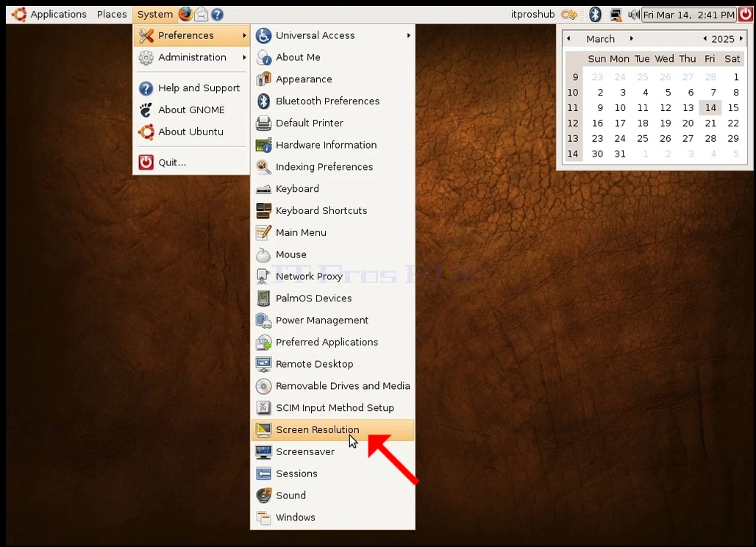Click the mail envelope launcher icon
This screenshot has height=547, width=756.
[201, 15]
